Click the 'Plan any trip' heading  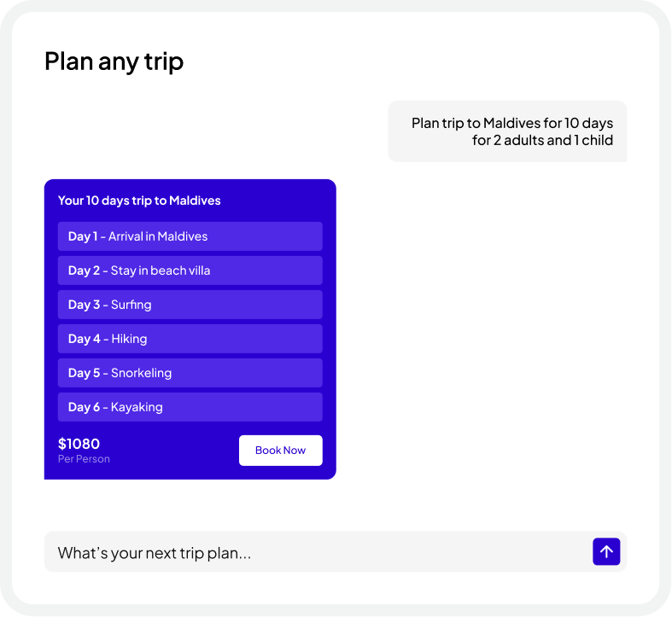pyautogui.click(x=114, y=61)
